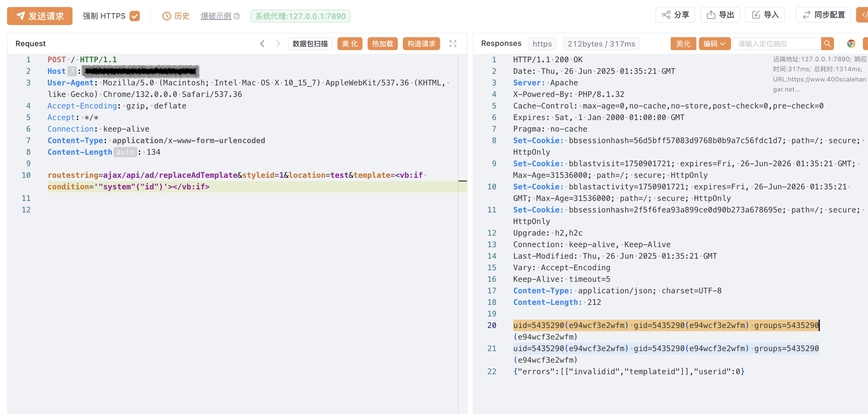
Task: Click the response search magnifier icon
Action: click(827, 44)
